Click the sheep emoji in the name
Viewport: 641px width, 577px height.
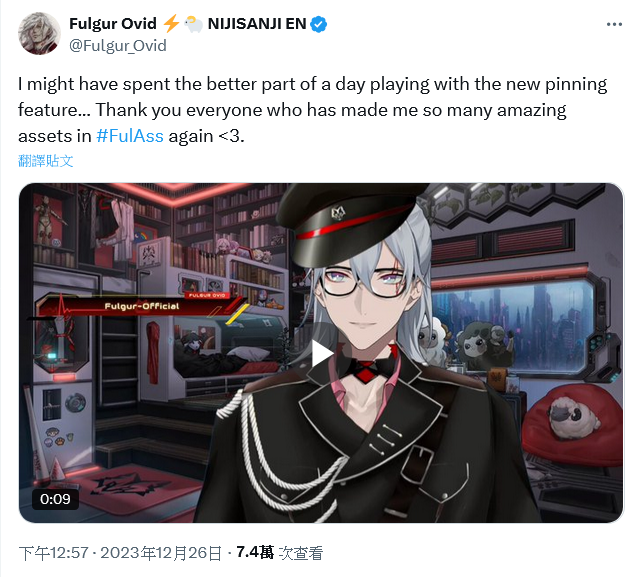pyautogui.click(x=193, y=24)
